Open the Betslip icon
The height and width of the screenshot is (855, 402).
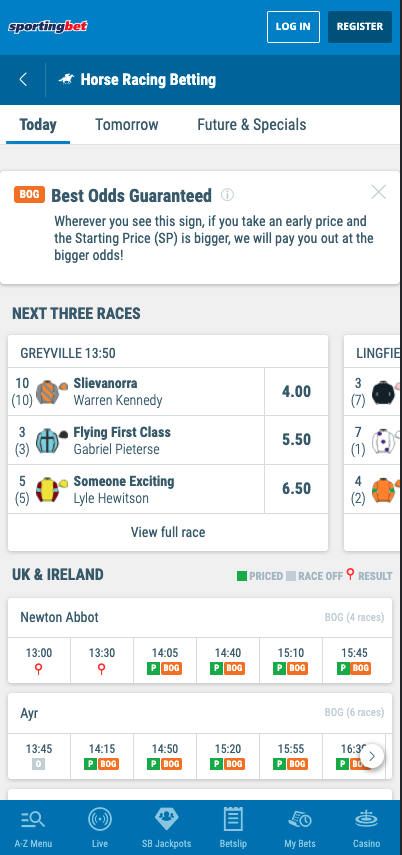click(x=233, y=819)
